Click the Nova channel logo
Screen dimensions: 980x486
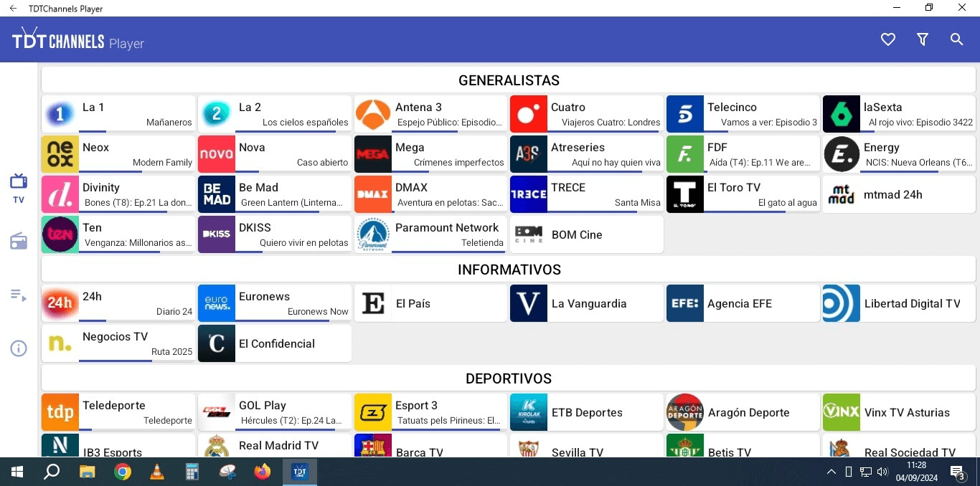coord(217,154)
